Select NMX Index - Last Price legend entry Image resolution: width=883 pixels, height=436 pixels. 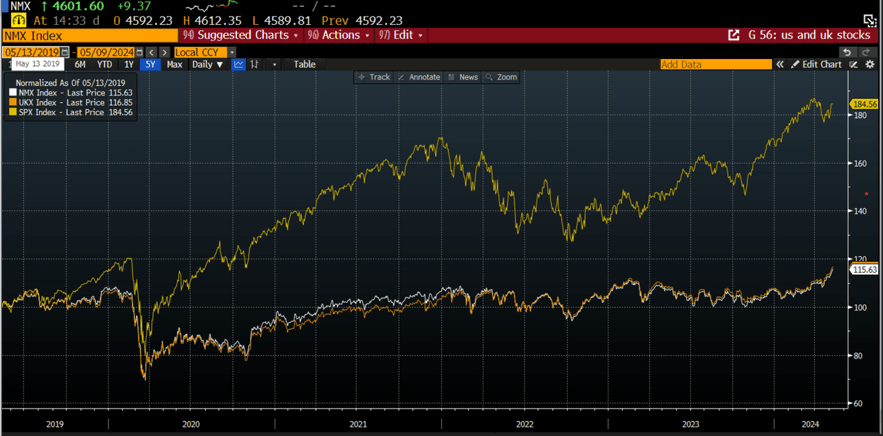75,92
